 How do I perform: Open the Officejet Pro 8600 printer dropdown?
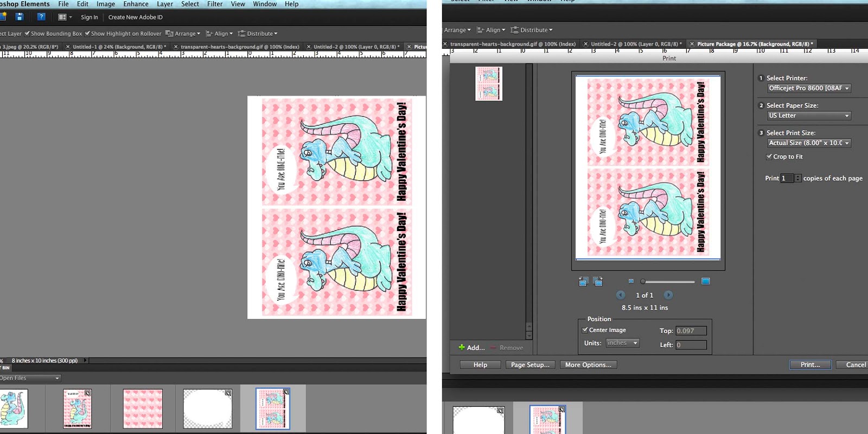click(809, 88)
